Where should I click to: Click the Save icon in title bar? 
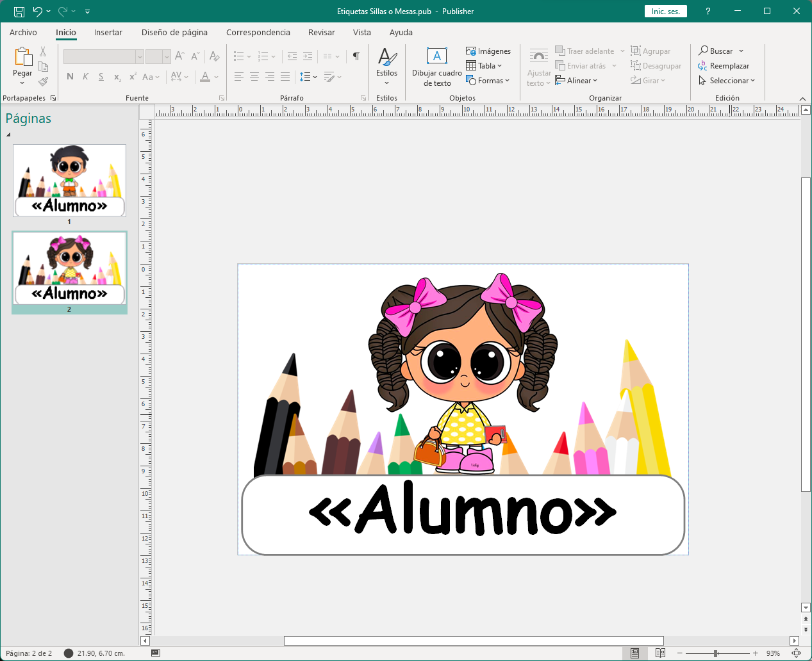point(19,12)
